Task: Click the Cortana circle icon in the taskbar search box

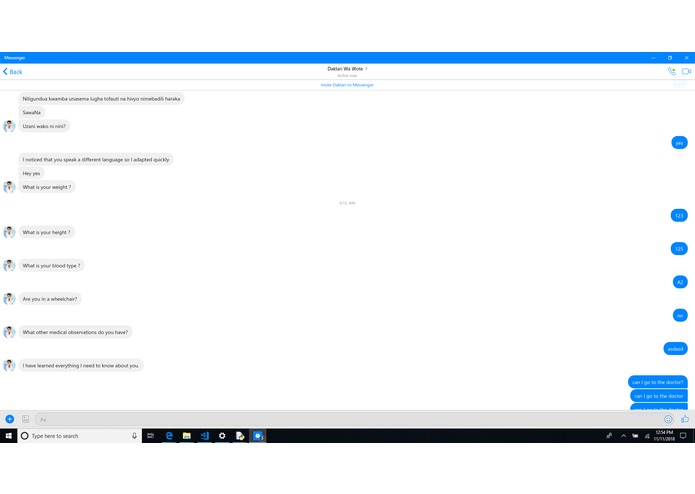Action: (25, 436)
